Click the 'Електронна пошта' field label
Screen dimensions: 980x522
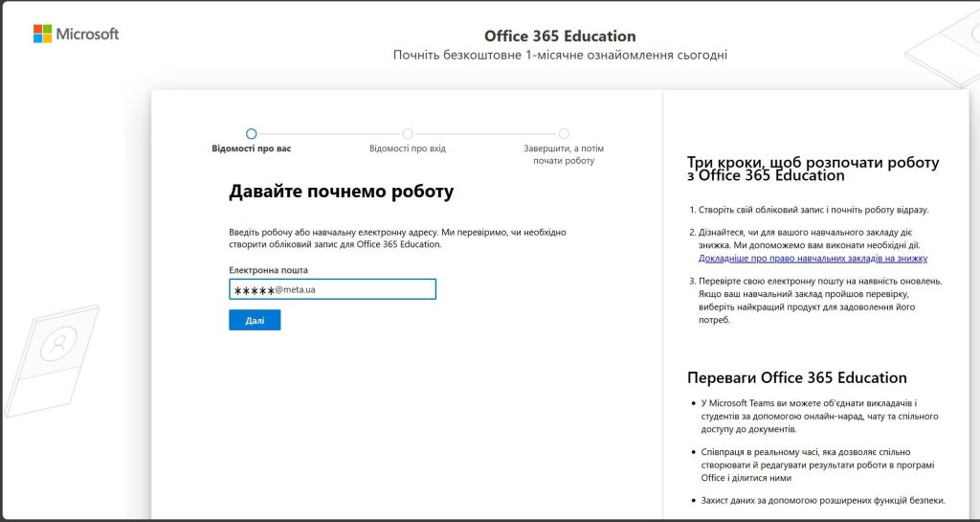(x=268, y=270)
